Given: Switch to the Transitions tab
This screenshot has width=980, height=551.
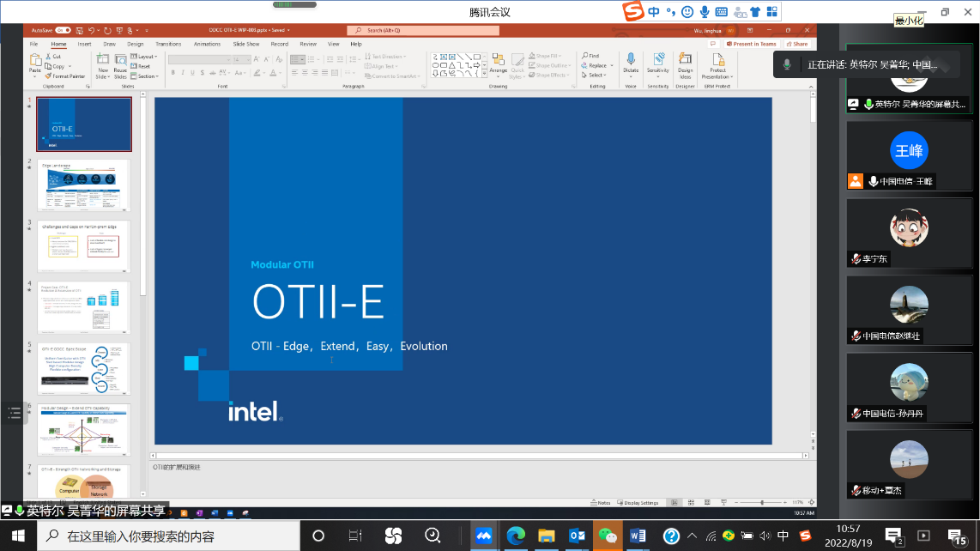Looking at the screenshot, I should 168,44.
